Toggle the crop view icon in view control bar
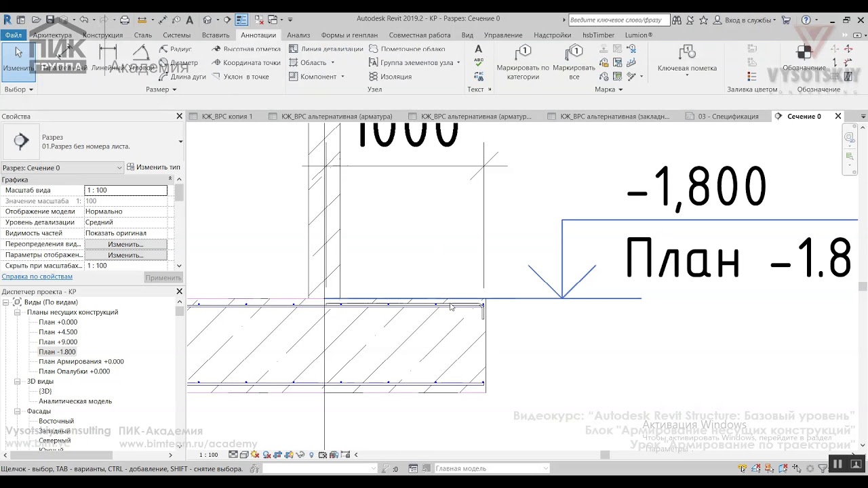The width and height of the screenshot is (868, 488). [277, 455]
